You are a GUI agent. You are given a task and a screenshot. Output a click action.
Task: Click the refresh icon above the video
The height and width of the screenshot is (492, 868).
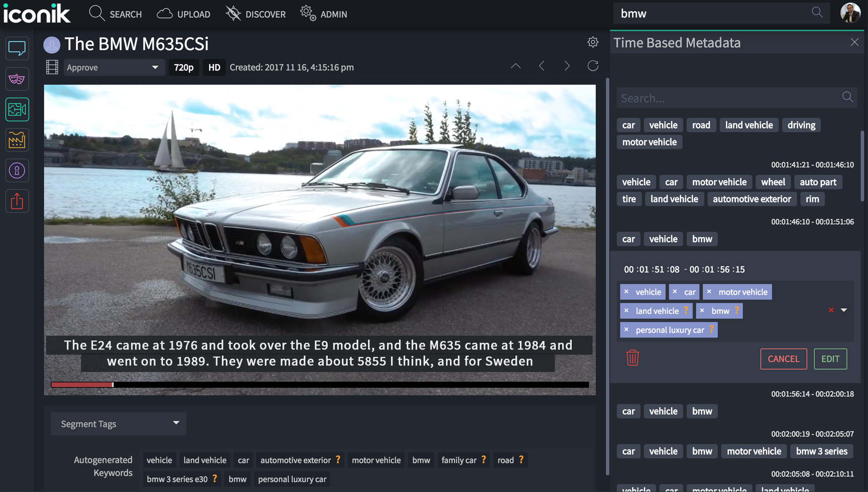[593, 66]
